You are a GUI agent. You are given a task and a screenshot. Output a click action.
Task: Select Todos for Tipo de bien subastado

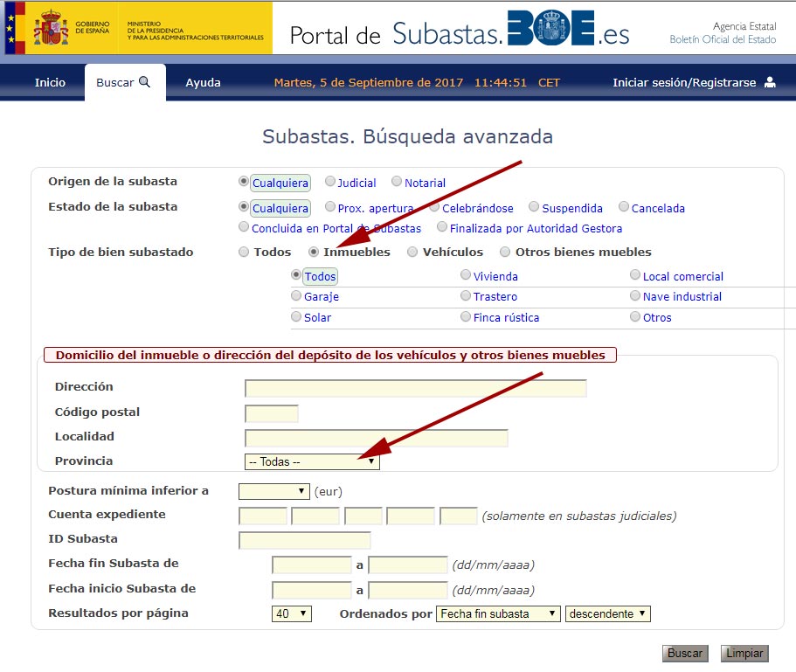pyautogui.click(x=244, y=252)
